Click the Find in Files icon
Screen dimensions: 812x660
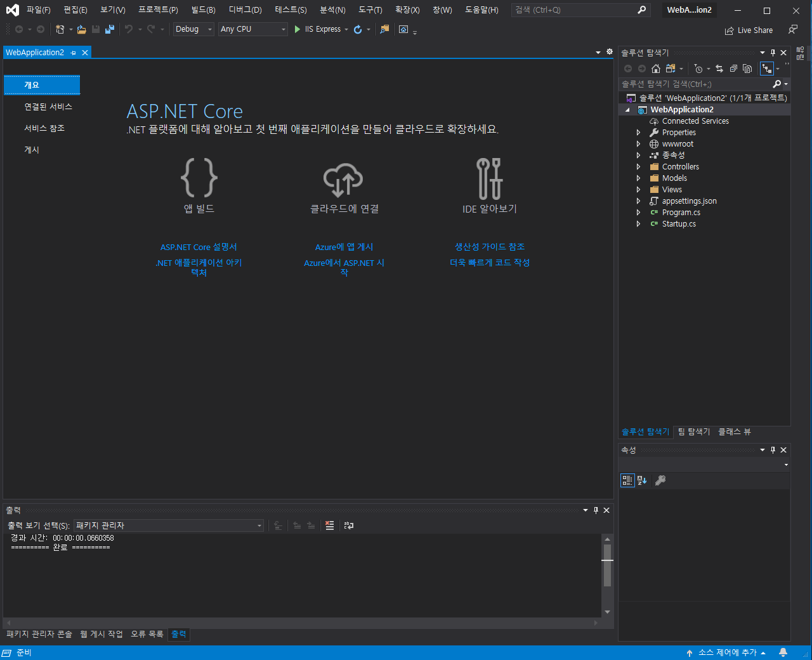[384, 29]
